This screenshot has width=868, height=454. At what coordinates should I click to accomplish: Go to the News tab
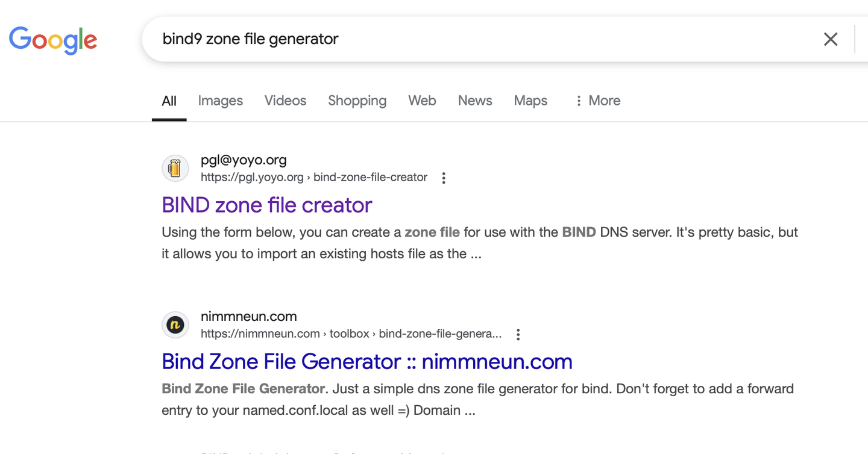[x=475, y=101]
